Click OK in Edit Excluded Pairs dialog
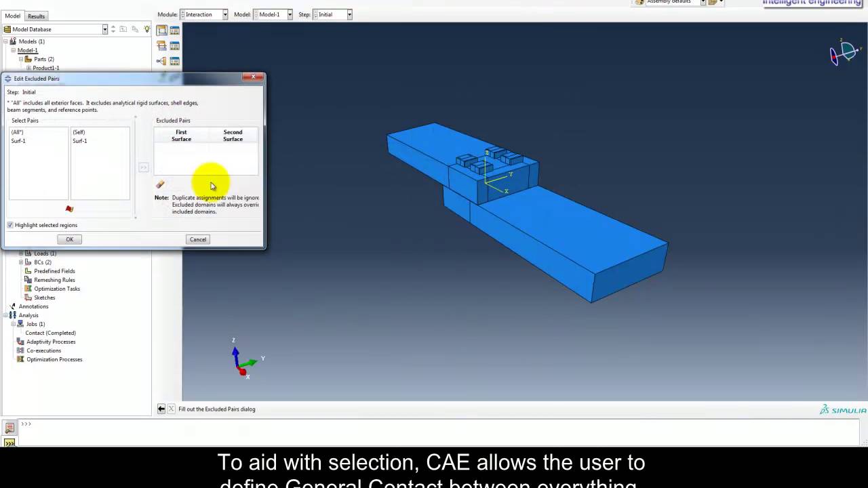Viewport: 868px width, 488px height. tap(69, 239)
